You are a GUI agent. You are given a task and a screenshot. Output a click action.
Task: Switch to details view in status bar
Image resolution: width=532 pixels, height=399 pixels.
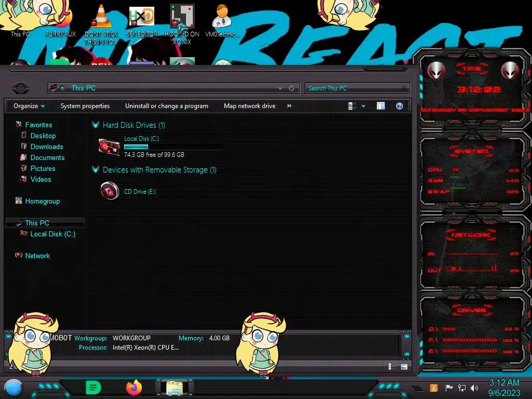coord(390,366)
